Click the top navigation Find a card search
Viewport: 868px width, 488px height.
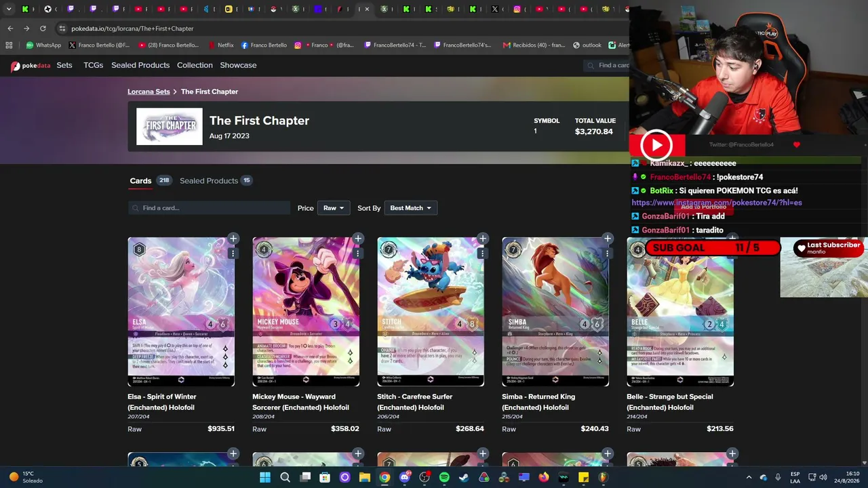(606, 65)
